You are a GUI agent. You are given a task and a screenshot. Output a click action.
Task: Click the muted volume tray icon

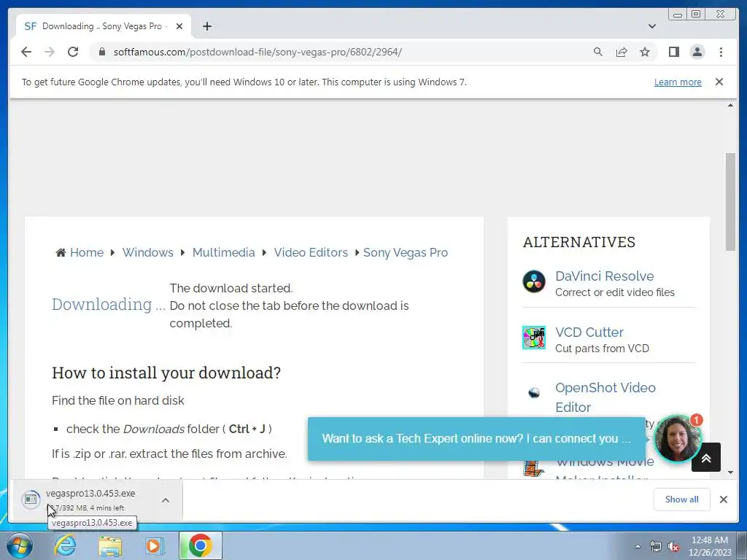[x=673, y=546]
